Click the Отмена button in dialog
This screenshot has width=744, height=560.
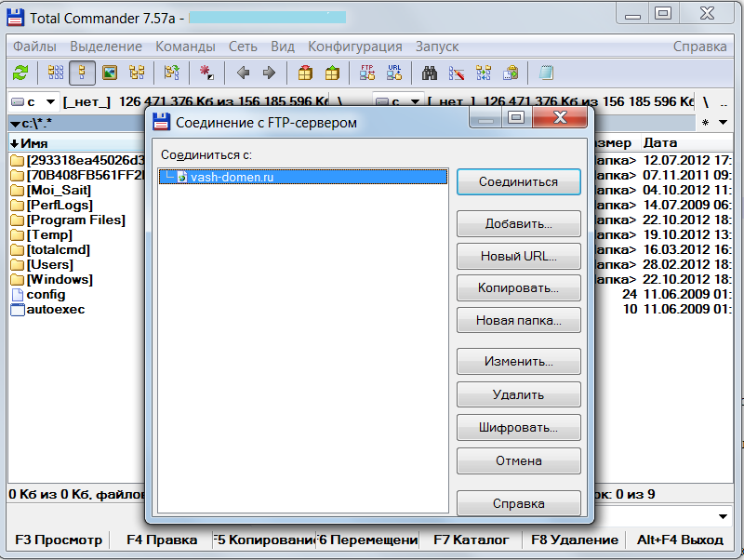518,460
